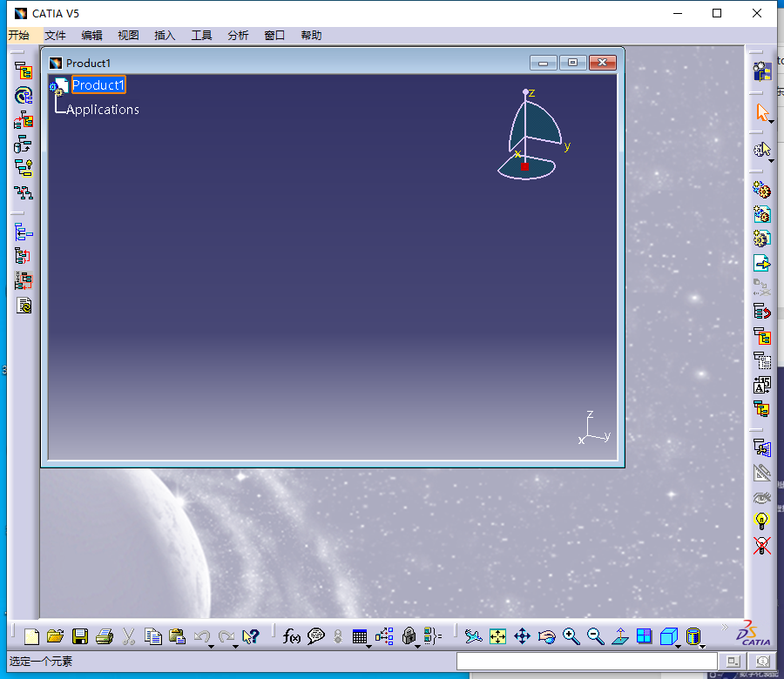The height and width of the screenshot is (679, 784).
Task: Select the Pan tool
Action: coord(523,636)
